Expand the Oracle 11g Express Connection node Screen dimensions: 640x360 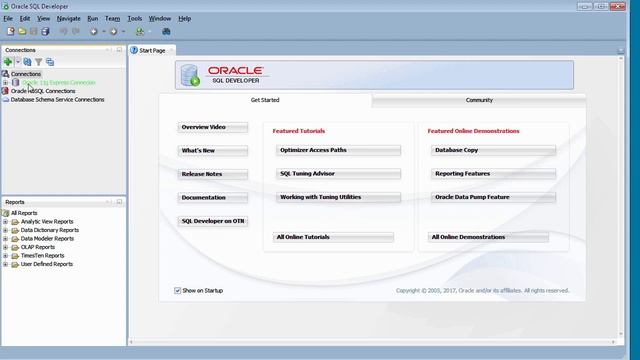(x=5, y=82)
